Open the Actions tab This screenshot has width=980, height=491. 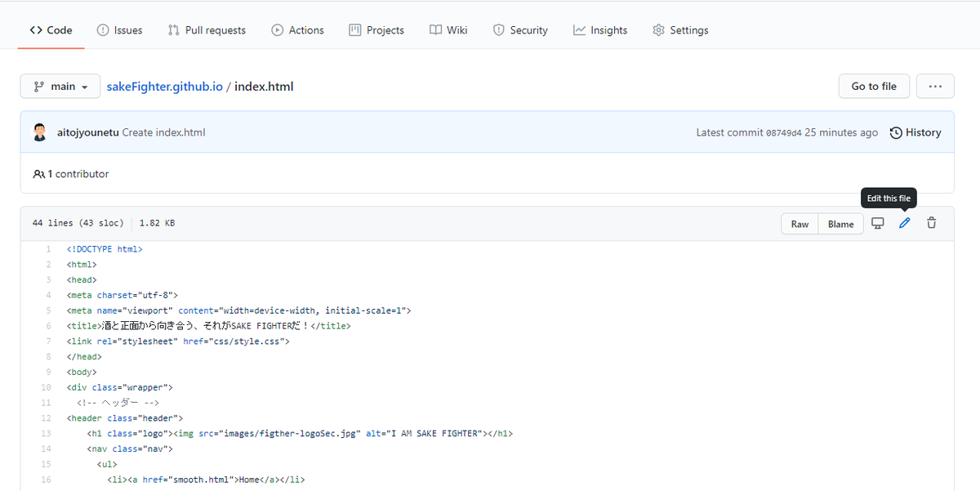[x=297, y=29]
